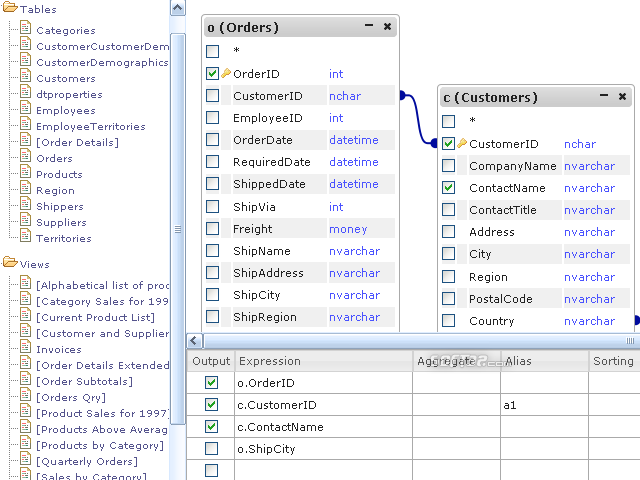The image size is (640, 480).
Task: Uncheck OrderID in the Orders table
Action: pos(212,73)
